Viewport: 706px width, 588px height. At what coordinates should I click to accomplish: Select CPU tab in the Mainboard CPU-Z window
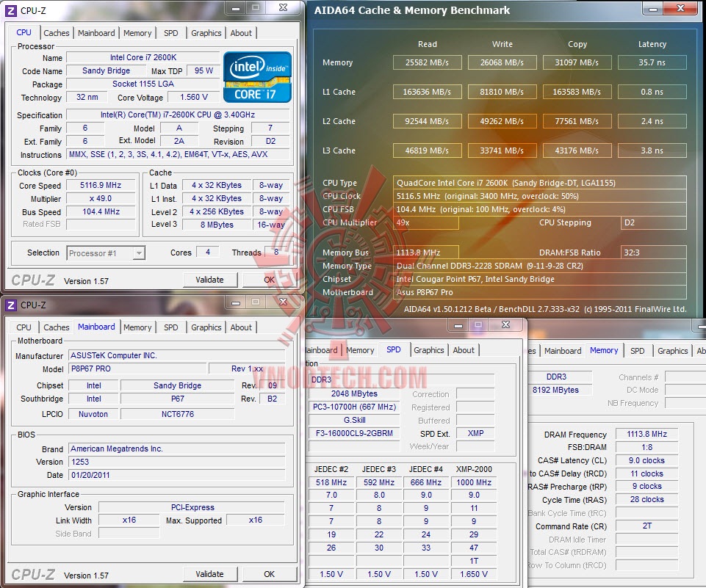(24, 327)
